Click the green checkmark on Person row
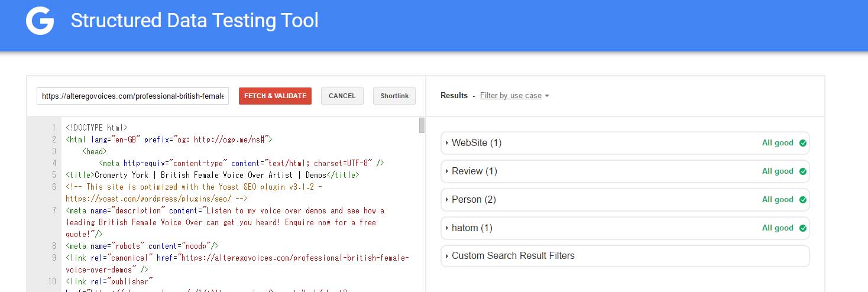 pyautogui.click(x=802, y=200)
